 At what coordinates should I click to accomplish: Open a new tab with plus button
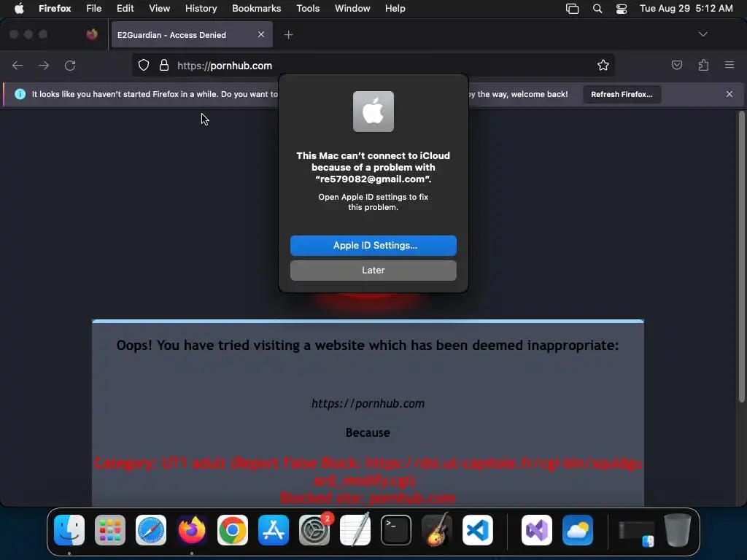point(288,35)
